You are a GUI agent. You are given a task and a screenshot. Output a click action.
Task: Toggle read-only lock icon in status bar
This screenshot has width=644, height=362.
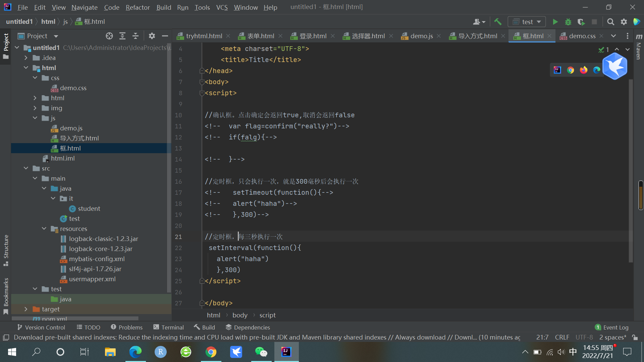[x=635, y=337]
